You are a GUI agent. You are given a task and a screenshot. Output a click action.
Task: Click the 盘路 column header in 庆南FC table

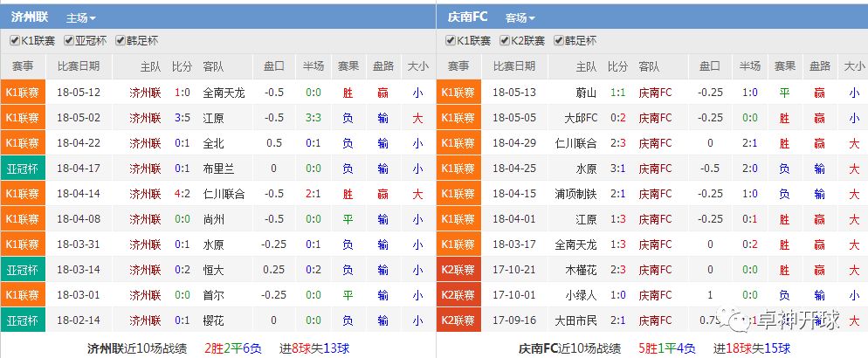[x=820, y=66]
